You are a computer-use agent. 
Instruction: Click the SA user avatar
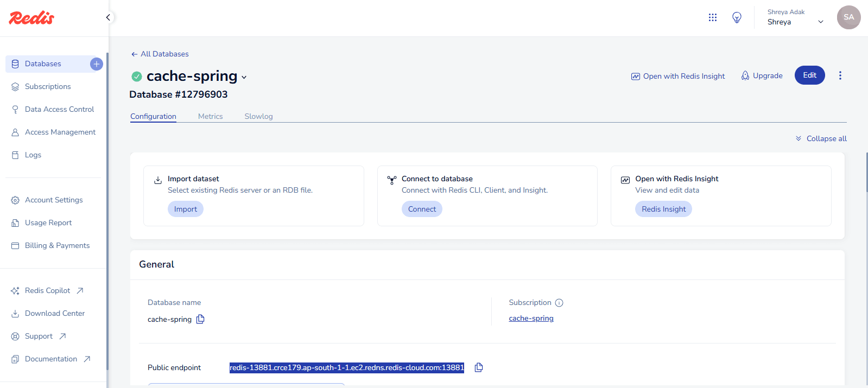[848, 17]
